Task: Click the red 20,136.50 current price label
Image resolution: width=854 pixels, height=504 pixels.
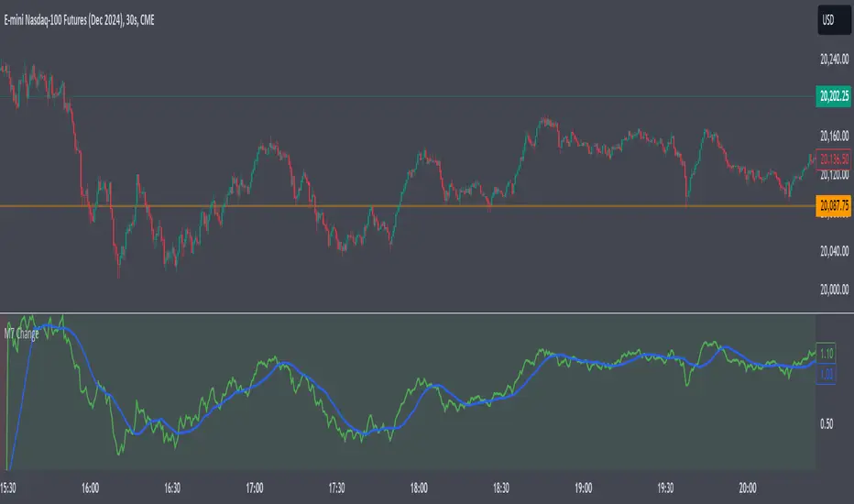Action: point(833,158)
